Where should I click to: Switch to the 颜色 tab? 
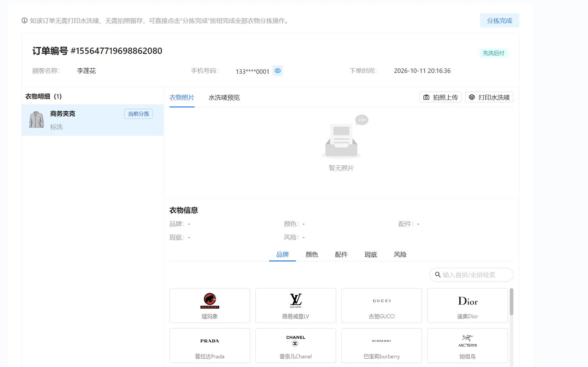click(312, 255)
